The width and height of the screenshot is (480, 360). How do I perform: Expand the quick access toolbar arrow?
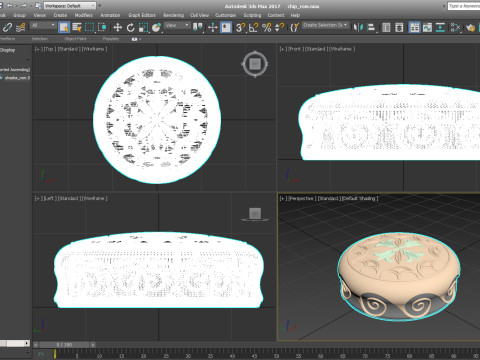(x=99, y=6)
